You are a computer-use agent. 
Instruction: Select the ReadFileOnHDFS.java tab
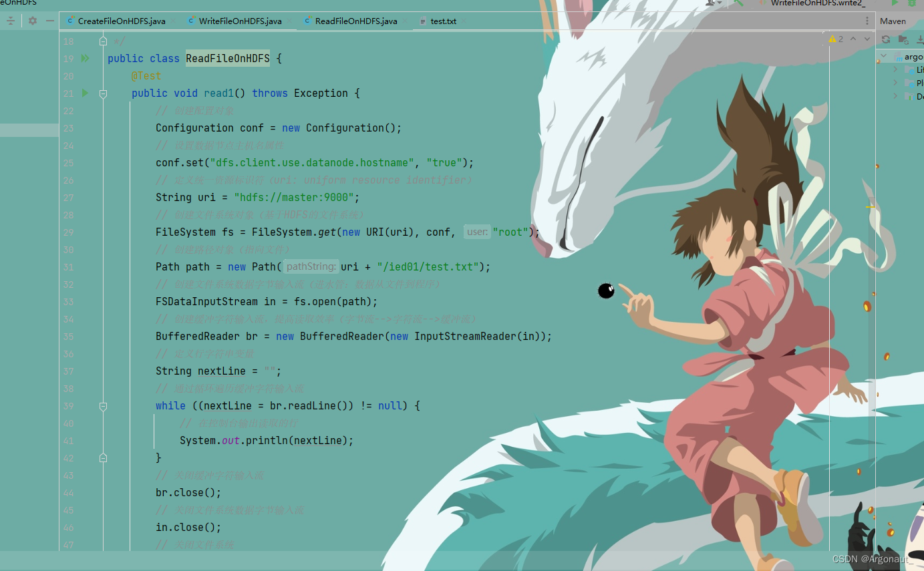point(356,21)
